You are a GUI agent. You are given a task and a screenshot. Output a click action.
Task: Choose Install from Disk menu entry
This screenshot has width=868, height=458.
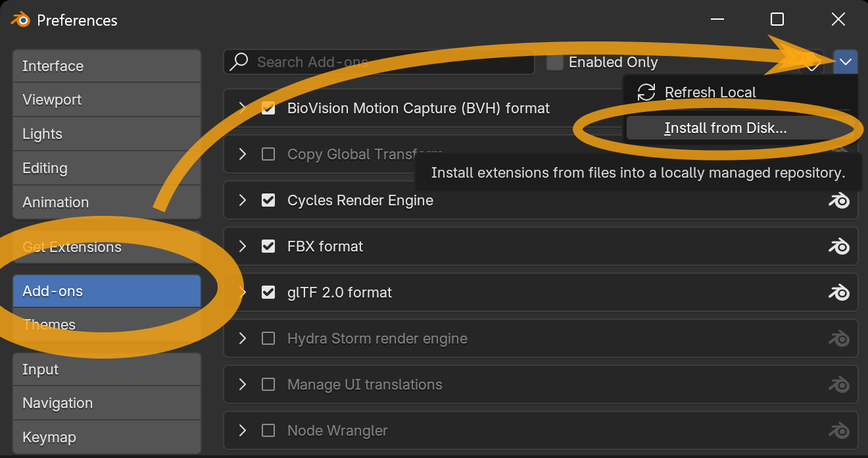coord(725,128)
